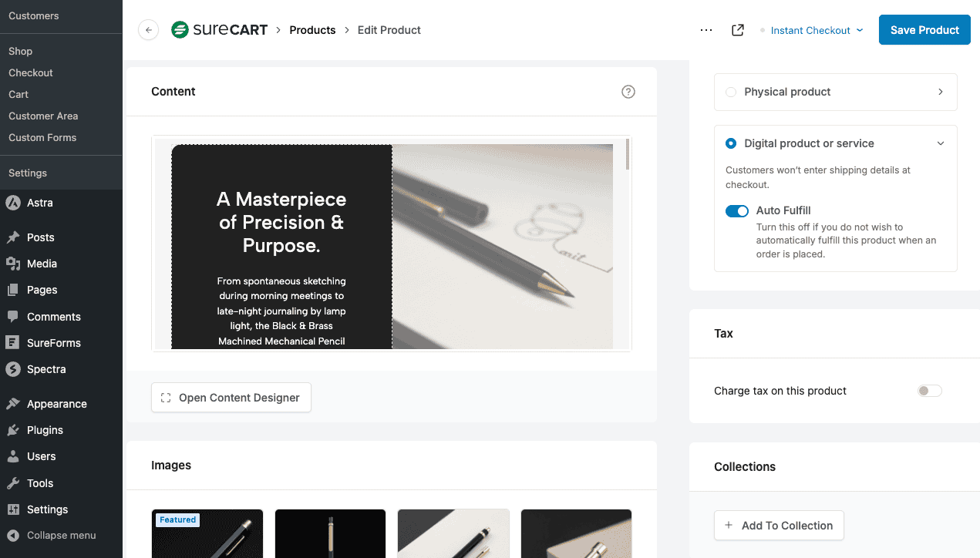
Task: Disable the Auto Fulfill toggle
Action: [x=737, y=210]
